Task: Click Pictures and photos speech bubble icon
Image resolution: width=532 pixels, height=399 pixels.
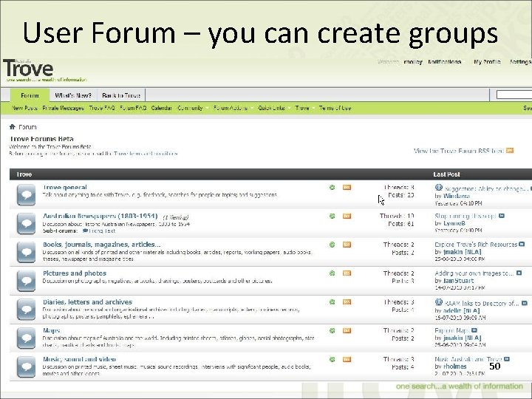Action: pos(26,281)
